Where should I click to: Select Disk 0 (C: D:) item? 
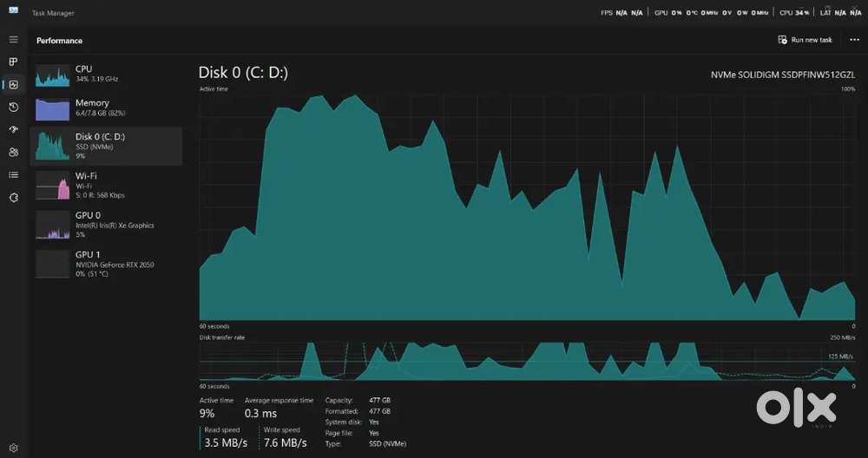106,146
